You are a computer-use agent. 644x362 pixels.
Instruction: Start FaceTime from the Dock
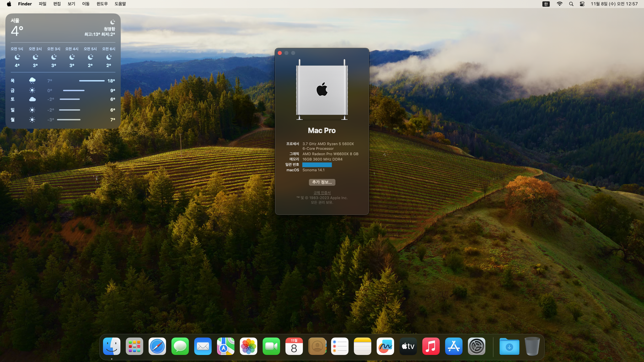click(x=271, y=346)
